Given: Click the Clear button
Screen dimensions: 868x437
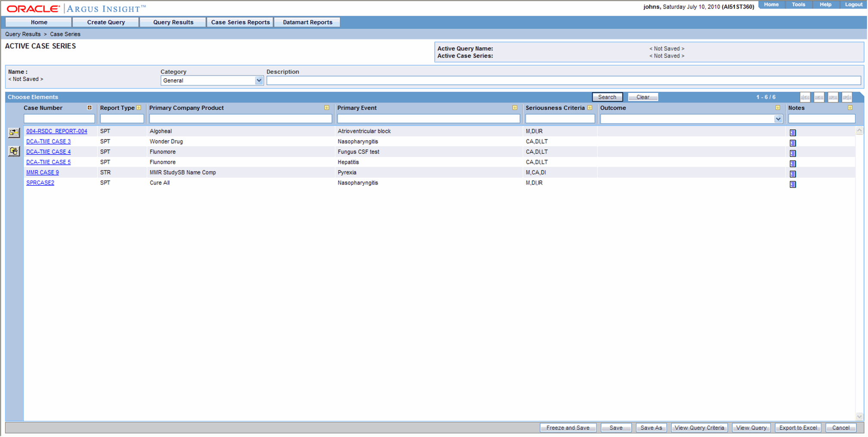Looking at the screenshot, I should [643, 97].
